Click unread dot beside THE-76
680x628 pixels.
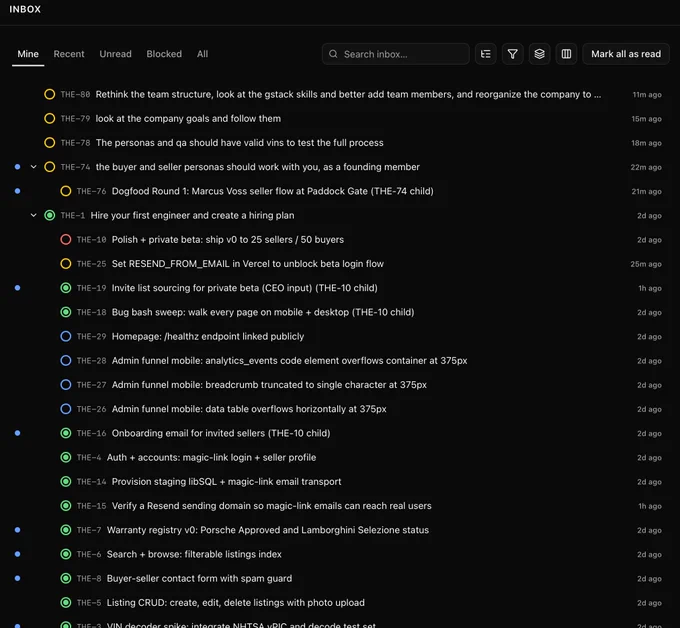(x=17, y=191)
